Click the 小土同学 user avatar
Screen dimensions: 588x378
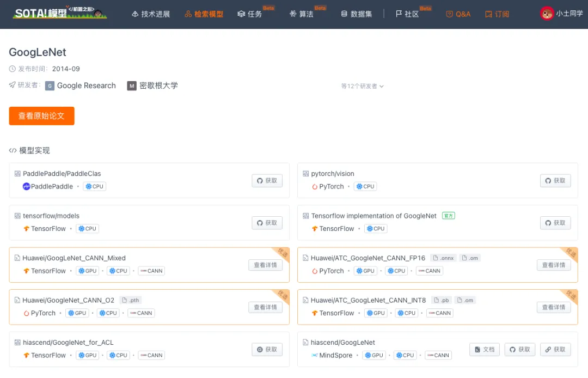pyautogui.click(x=547, y=14)
